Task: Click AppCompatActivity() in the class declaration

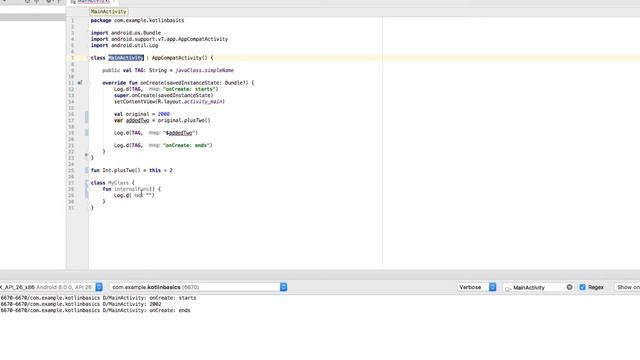Action: click(180, 58)
